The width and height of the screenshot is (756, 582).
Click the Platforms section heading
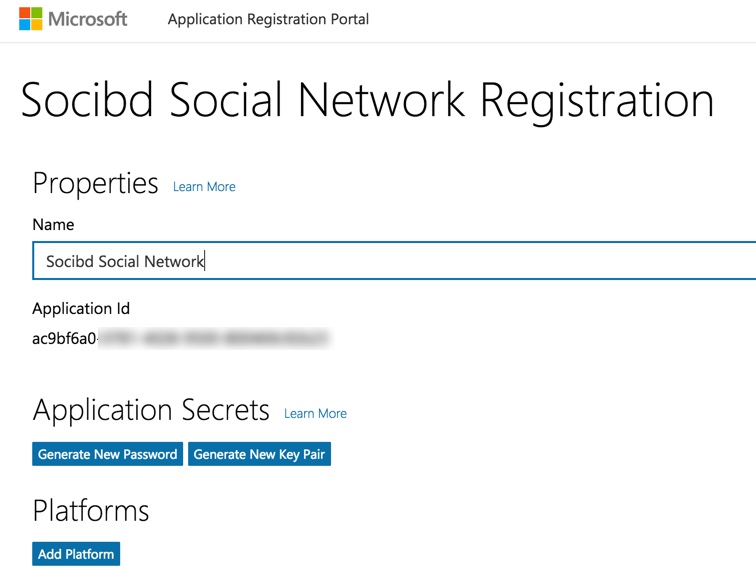91,511
